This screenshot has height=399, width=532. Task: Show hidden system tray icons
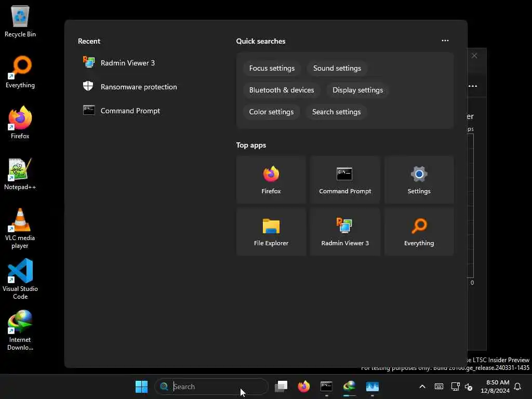(422, 387)
